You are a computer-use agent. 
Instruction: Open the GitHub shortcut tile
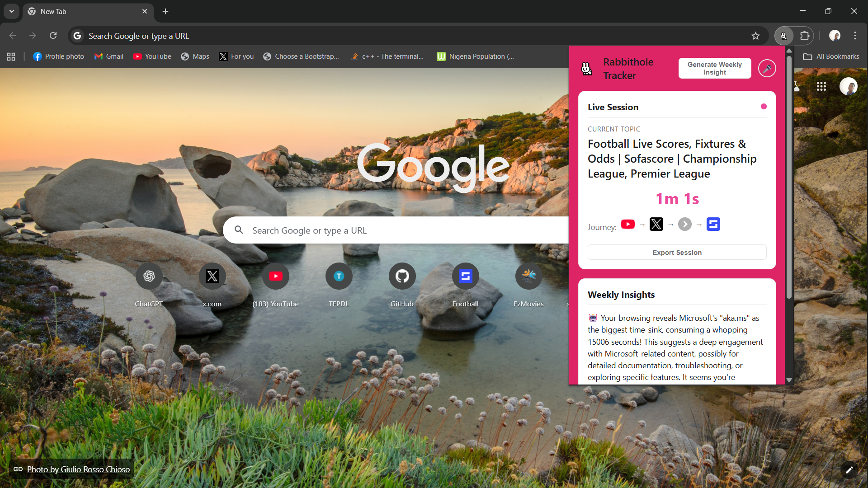click(x=402, y=276)
